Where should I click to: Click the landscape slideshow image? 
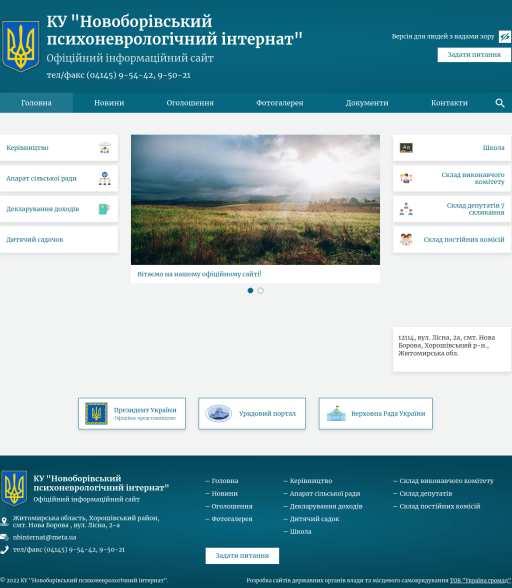click(255, 200)
